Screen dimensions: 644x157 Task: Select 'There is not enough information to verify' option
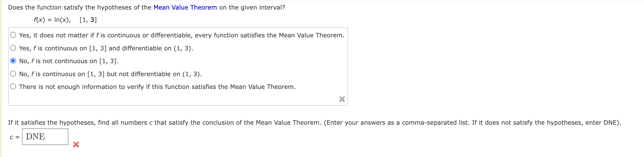[13, 86]
